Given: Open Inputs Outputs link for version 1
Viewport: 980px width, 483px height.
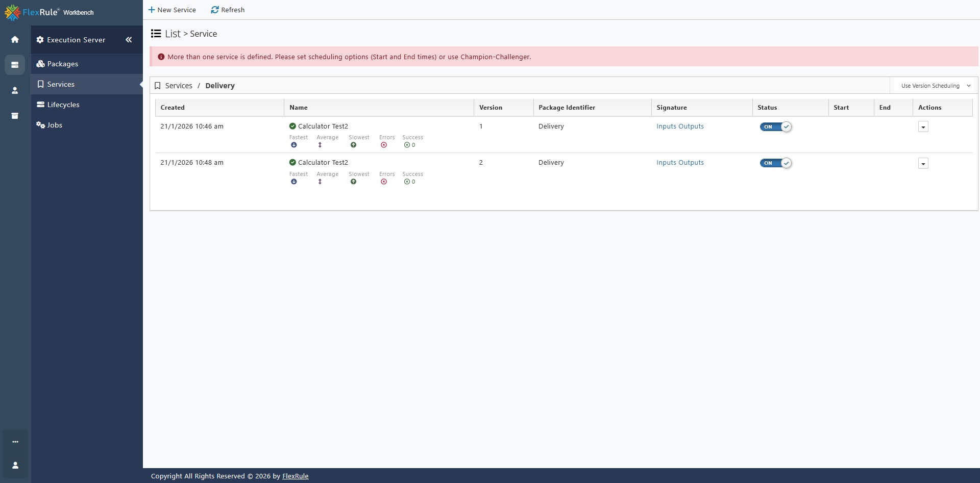Looking at the screenshot, I should [680, 126].
